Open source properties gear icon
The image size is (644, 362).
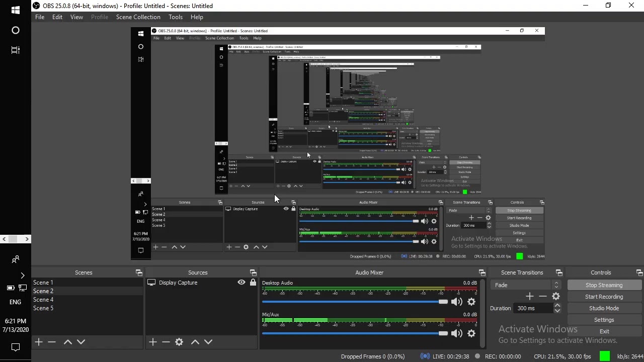[179, 342]
